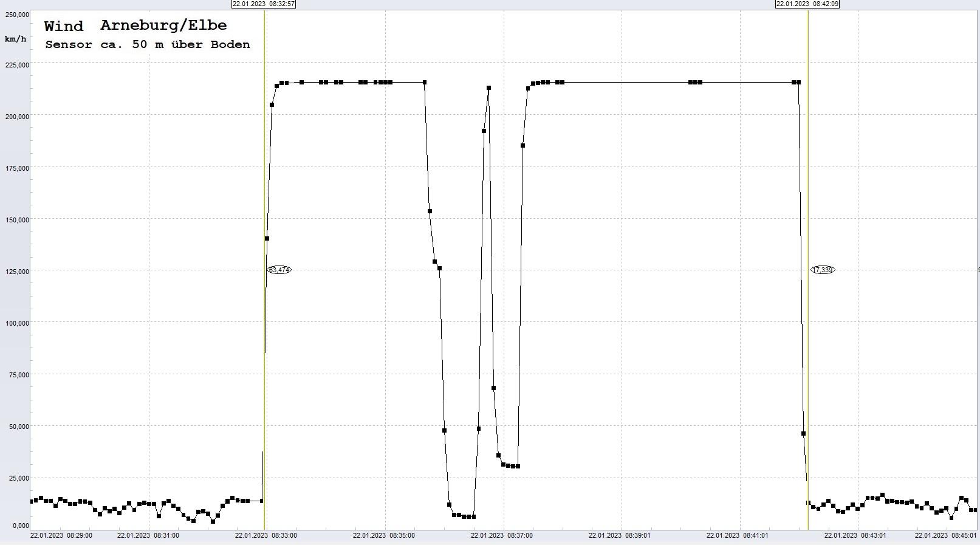Viewport: 980px width, 545px height.
Task: Click the 08:41:01 x-axis time label
Action: tap(738, 535)
